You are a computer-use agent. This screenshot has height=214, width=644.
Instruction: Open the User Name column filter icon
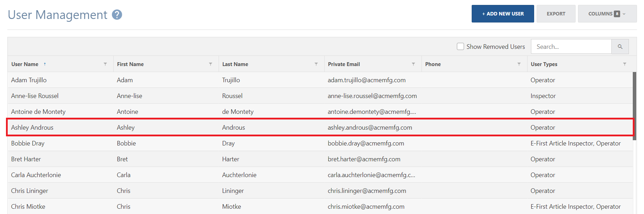105,64
